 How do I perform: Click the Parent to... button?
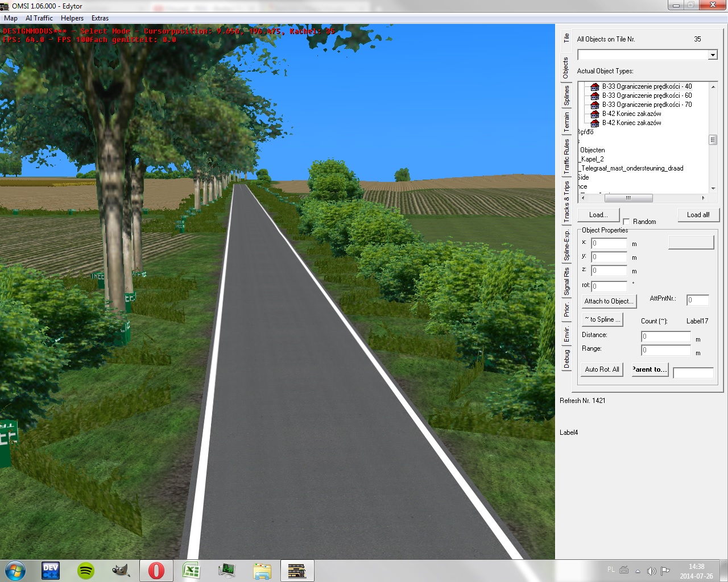coord(650,369)
